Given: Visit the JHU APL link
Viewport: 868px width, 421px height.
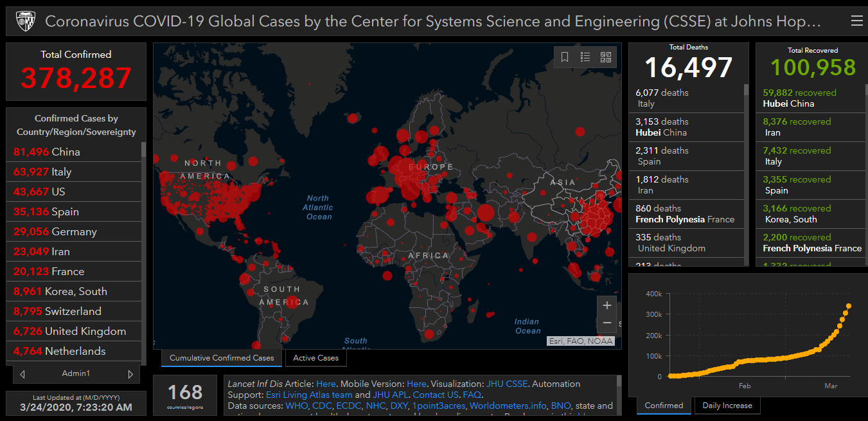Looking at the screenshot, I should (390, 395).
